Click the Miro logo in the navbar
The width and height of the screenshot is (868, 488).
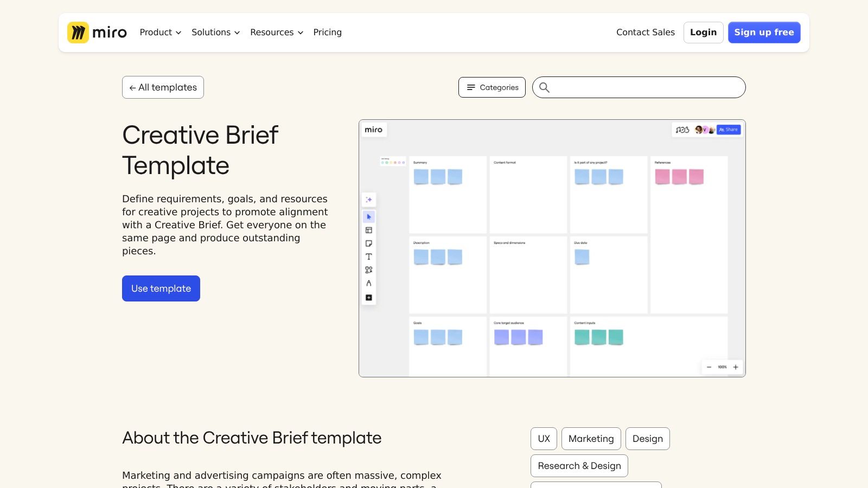click(97, 33)
